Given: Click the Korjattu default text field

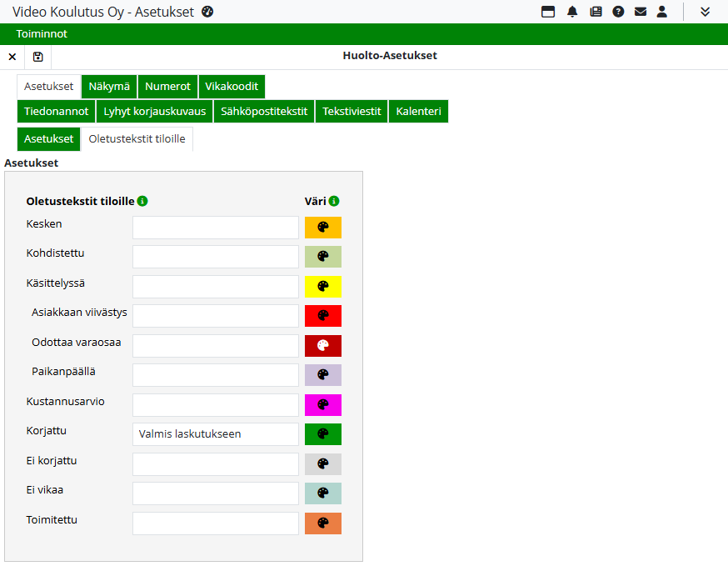Looking at the screenshot, I should coord(215,434).
